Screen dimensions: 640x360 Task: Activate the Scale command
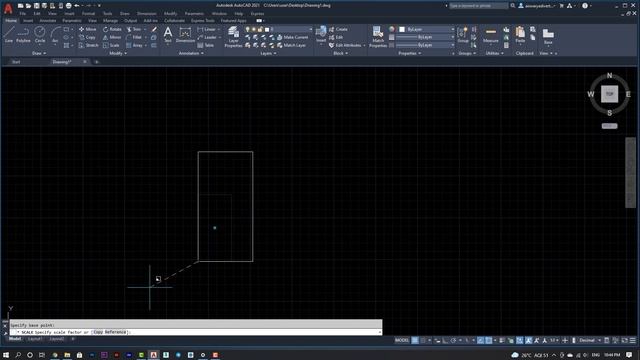111,45
